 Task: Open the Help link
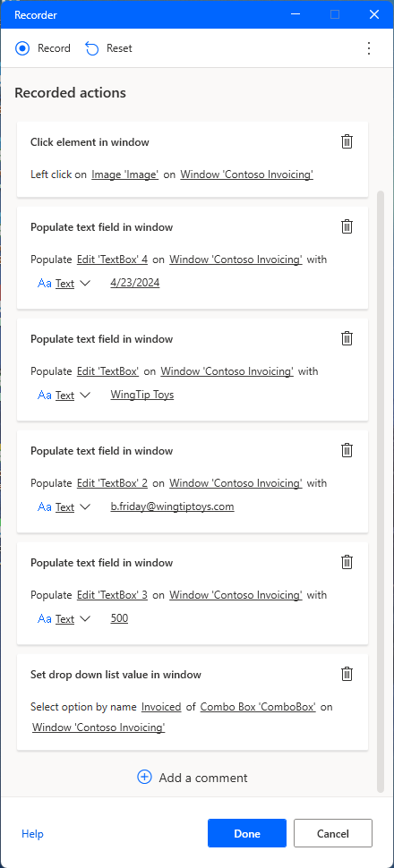[32, 834]
